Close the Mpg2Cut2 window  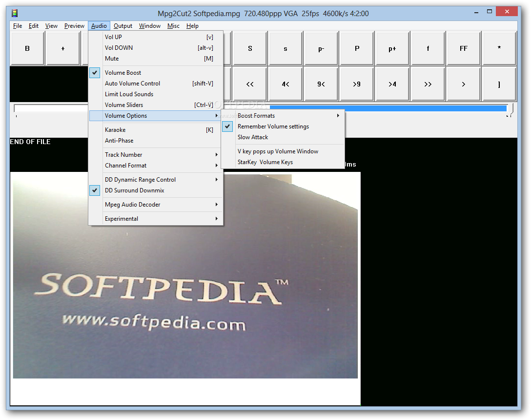point(507,12)
